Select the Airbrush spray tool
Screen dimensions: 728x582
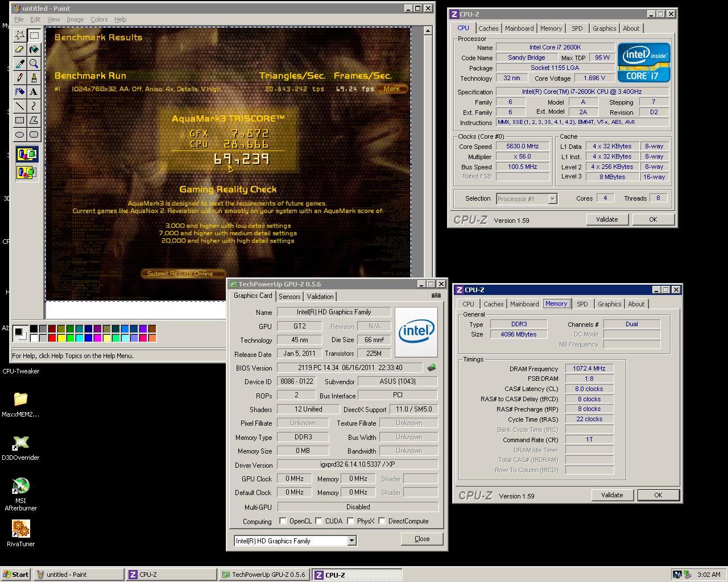tap(20, 92)
